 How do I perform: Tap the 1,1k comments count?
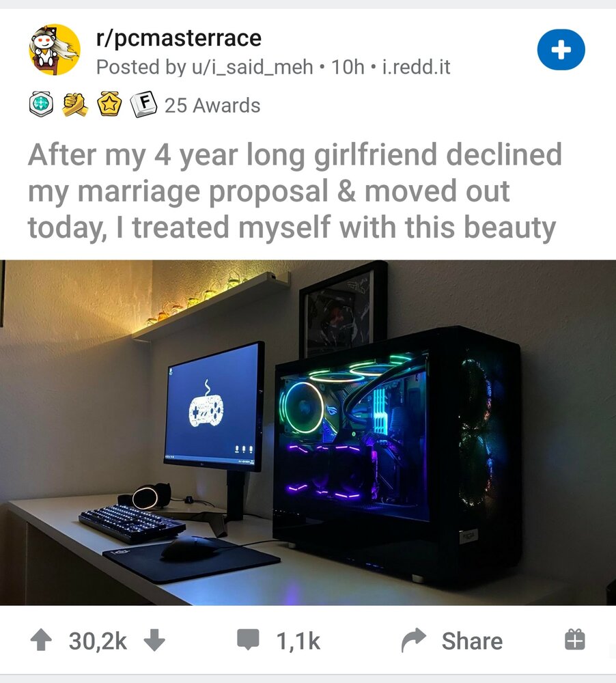tap(298, 641)
